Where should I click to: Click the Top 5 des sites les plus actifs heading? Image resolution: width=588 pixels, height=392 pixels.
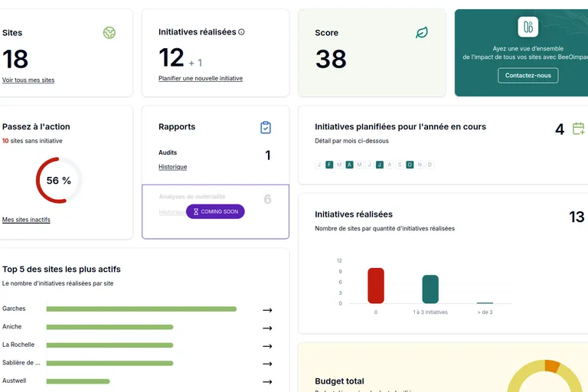tap(61, 269)
